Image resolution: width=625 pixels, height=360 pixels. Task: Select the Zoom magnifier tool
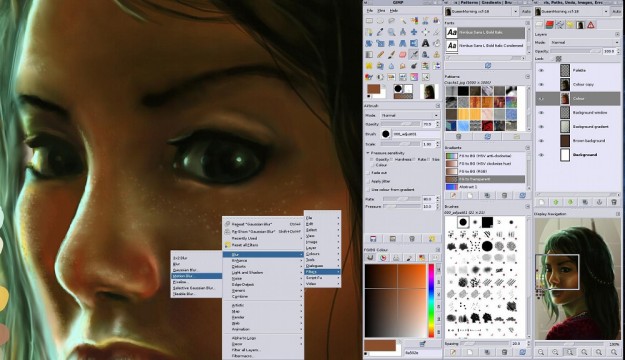point(391,32)
